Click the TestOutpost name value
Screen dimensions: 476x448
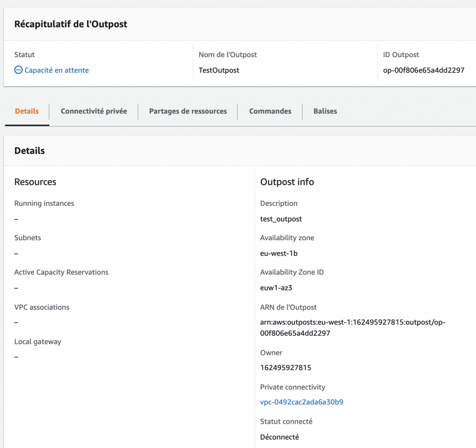(x=219, y=70)
